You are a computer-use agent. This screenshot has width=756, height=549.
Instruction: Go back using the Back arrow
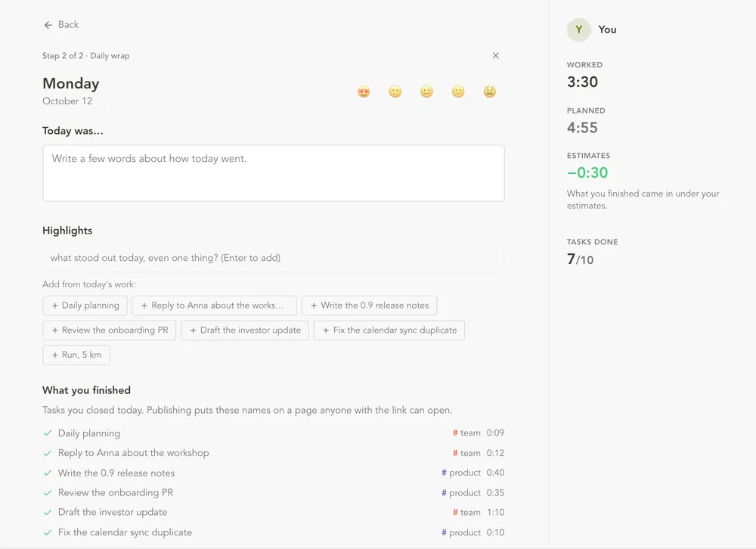click(60, 25)
